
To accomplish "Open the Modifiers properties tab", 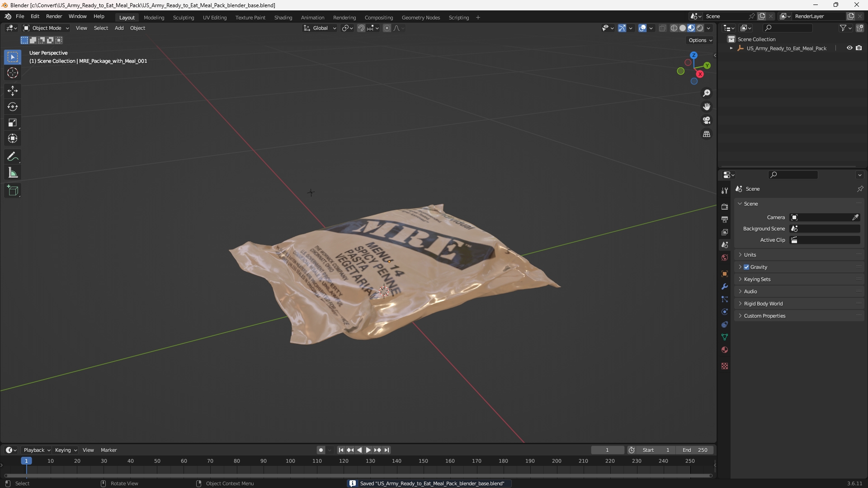I will (x=725, y=286).
